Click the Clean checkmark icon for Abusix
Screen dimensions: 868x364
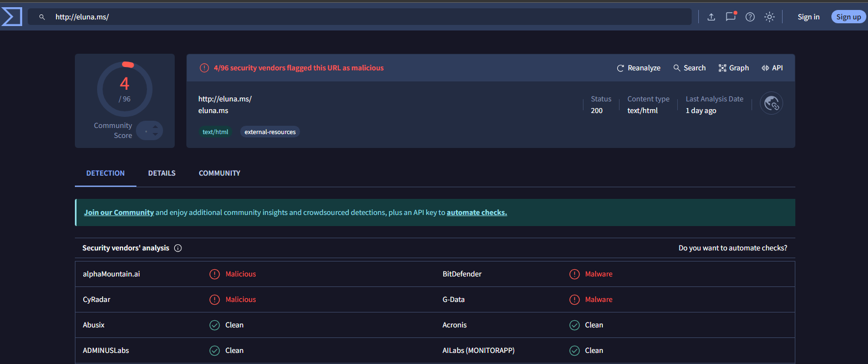tap(215, 325)
